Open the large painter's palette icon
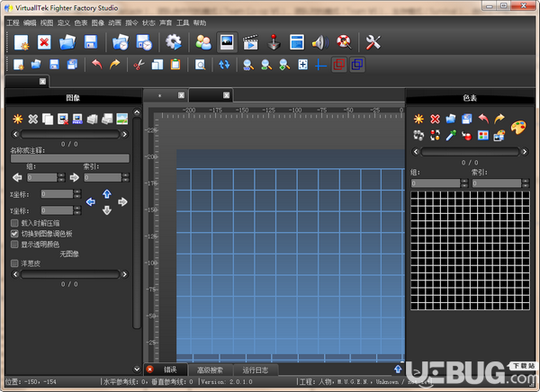The height and width of the screenshot is (392, 540). tap(518, 127)
